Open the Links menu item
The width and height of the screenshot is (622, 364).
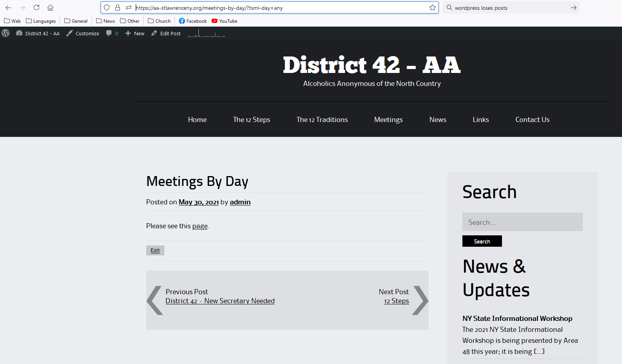pyautogui.click(x=481, y=120)
